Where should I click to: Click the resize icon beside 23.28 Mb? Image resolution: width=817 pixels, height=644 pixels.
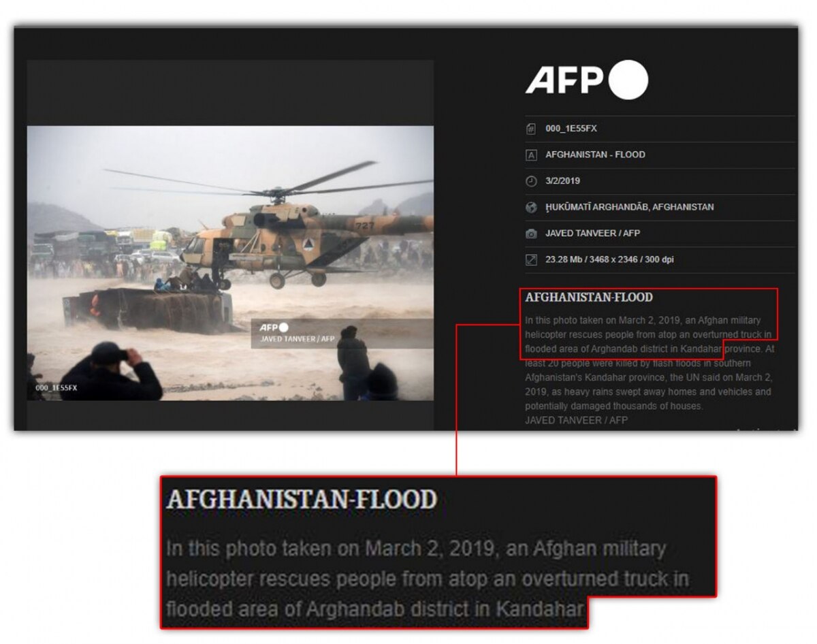click(x=532, y=259)
